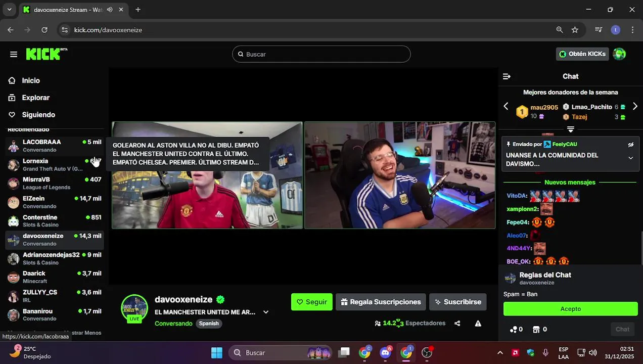Screen dimensions: 643x364
Task: Open the MisrraVB League of Legends channel
Action: point(55,183)
